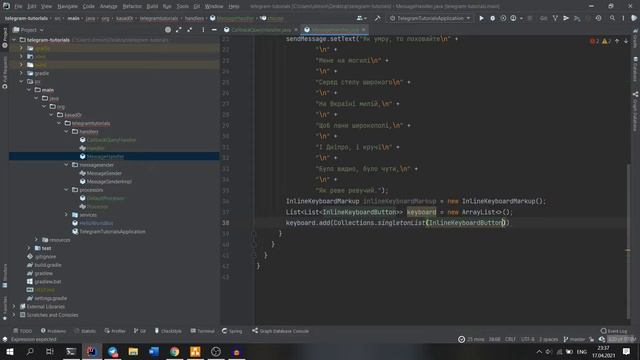Open the Edit menu
This screenshot has height=360, width=640.
click(x=32, y=7)
